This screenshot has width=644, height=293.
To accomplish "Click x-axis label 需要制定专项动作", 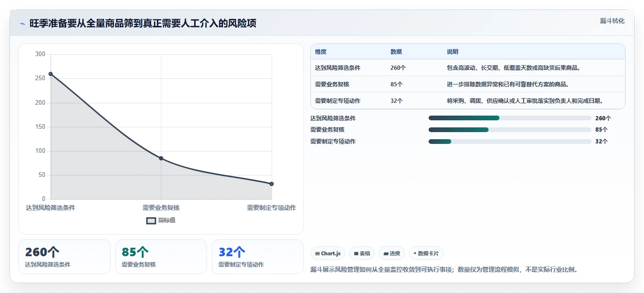I will [x=272, y=208].
